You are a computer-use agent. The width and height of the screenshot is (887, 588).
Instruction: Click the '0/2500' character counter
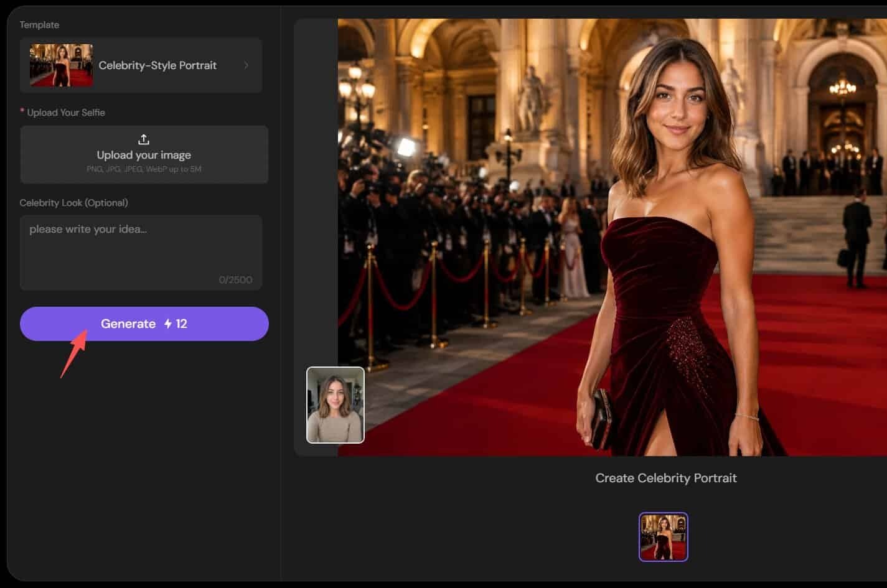(x=235, y=280)
